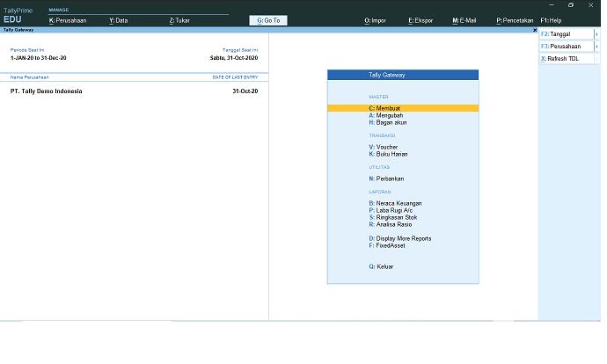The height and width of the screenshot is (364, 607).
Task: Open the P: Pencetakan menu
Action: click(515, 19)
